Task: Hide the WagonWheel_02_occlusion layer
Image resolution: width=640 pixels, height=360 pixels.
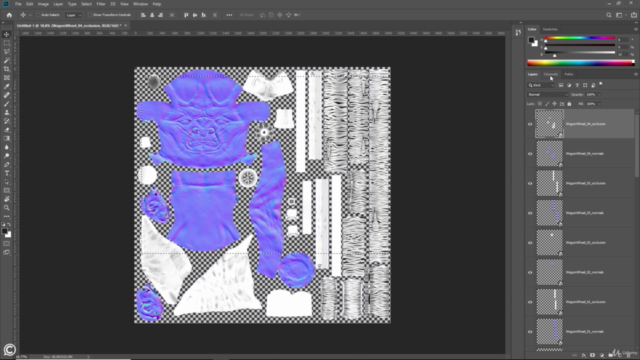Action: pos(530,243)
